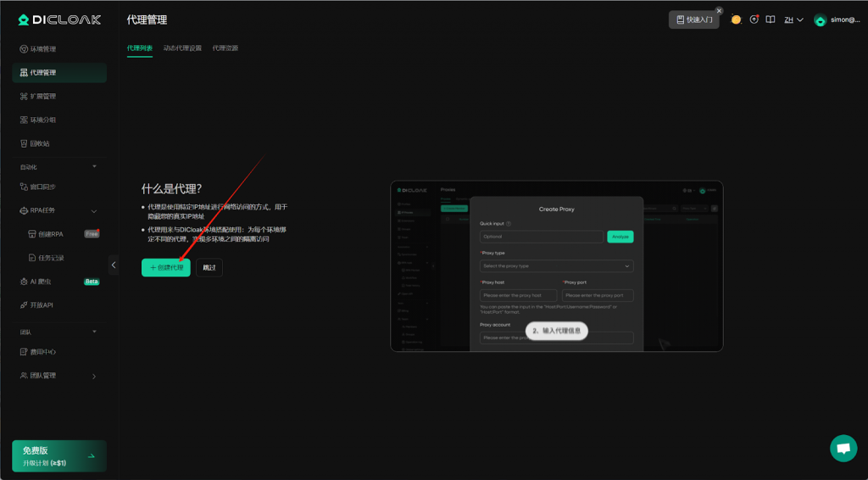
Task: Open 开放API in the sidebar
Action: [x=42, y=305]
